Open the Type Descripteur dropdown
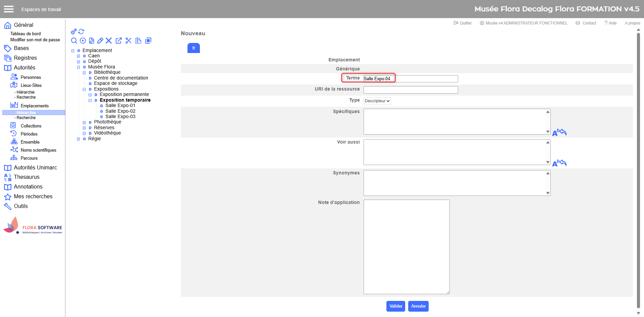This screenshot has height=317, width=644. [377, 101]
